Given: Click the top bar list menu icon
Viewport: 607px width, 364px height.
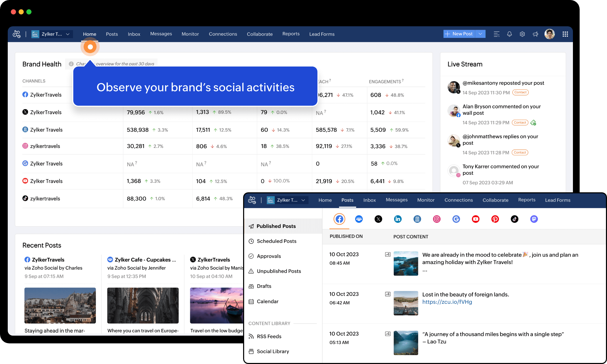Looking at the screenshot, I should [x=496, y=34].
